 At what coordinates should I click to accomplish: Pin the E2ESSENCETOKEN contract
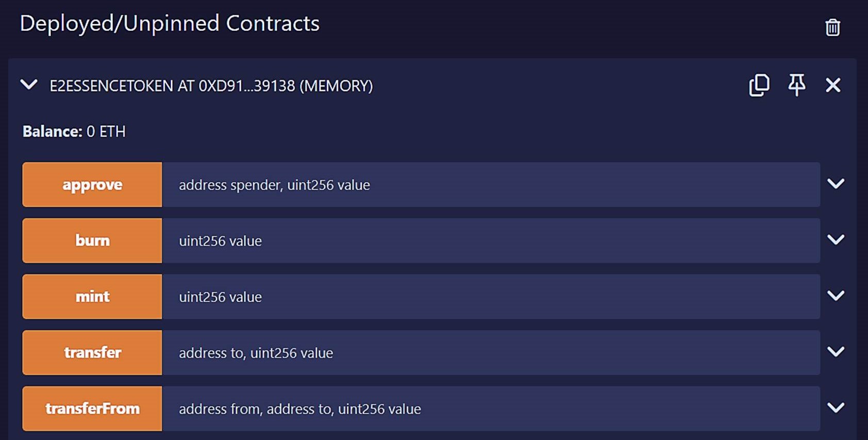[x=796, y=85]
